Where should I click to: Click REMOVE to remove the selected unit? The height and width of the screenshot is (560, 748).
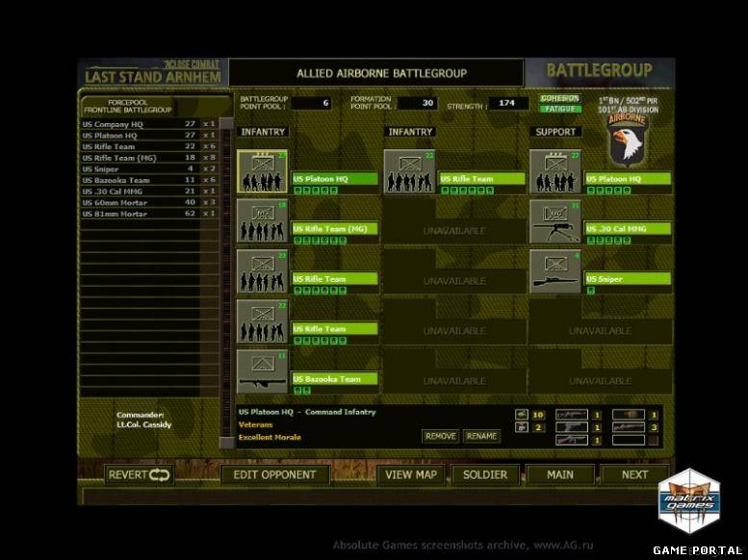click(x=440, y=437)
